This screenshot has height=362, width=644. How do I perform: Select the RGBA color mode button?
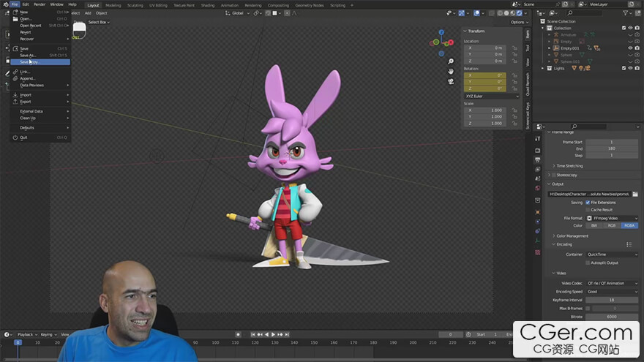[629, 226]
